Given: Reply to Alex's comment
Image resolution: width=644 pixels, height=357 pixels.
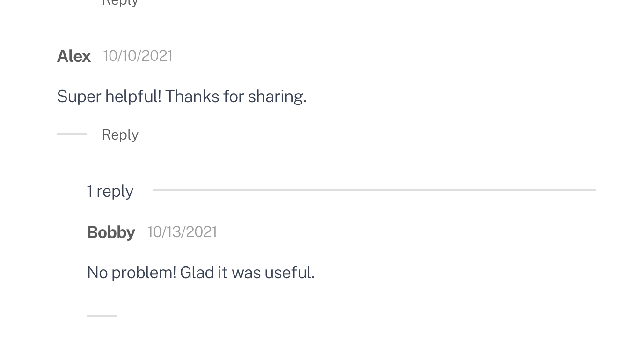Looking at the screenshot, I should coord(120,134).
